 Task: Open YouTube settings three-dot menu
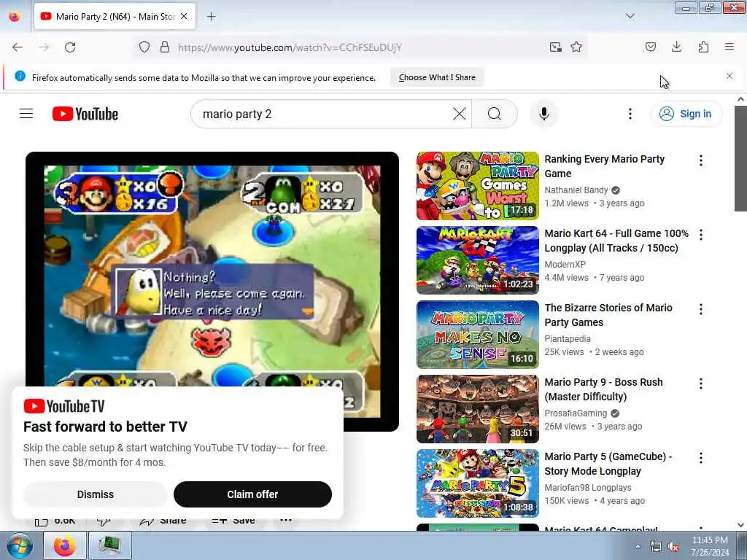pos(630,114)
